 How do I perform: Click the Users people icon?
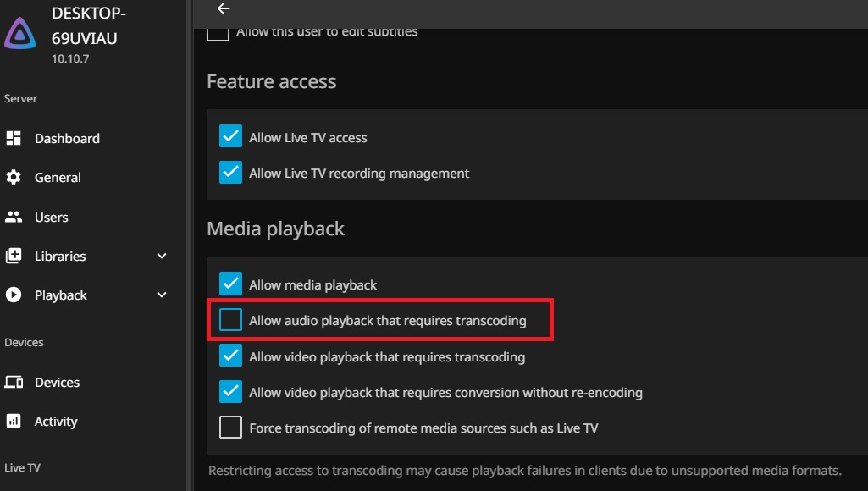pyautogui.click(x=14, y=217)
